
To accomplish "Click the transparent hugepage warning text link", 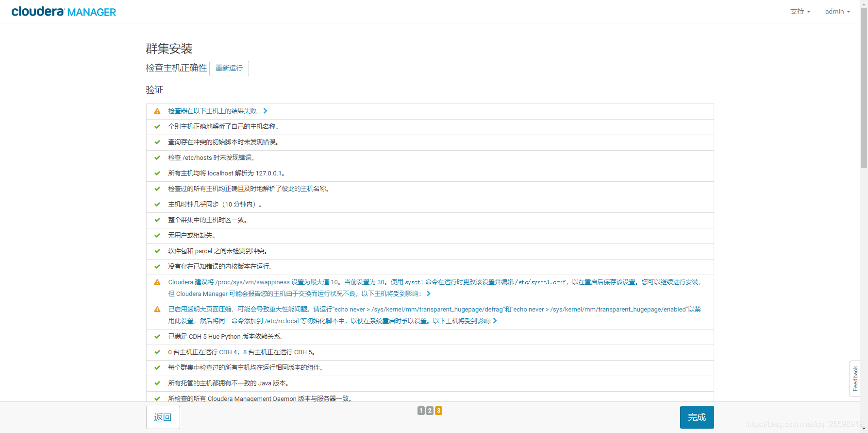I will coord(434,315).
